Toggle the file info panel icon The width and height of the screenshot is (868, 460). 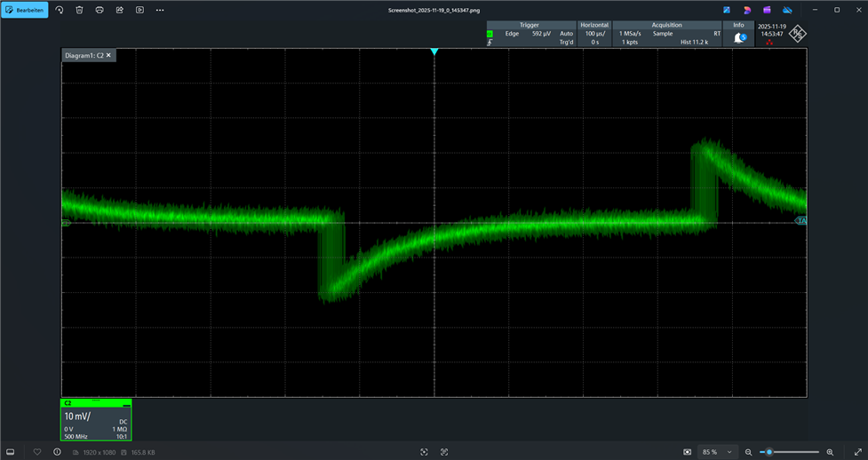57,452
